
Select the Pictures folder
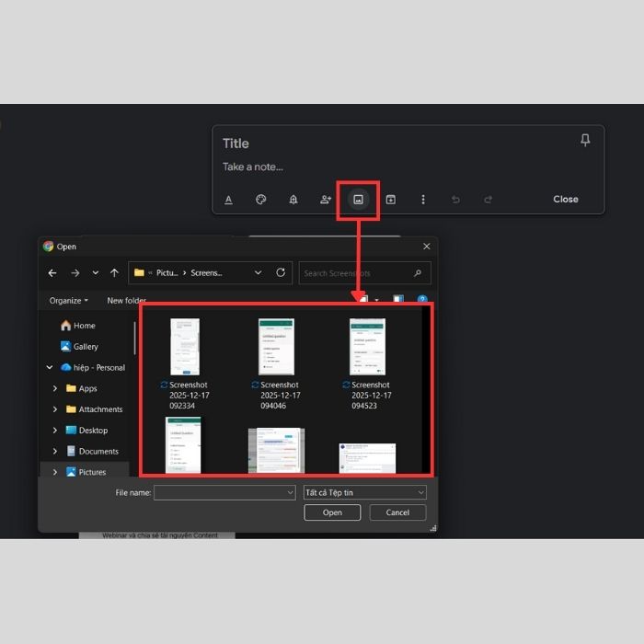pyautogui.click(x=86, y=472)
